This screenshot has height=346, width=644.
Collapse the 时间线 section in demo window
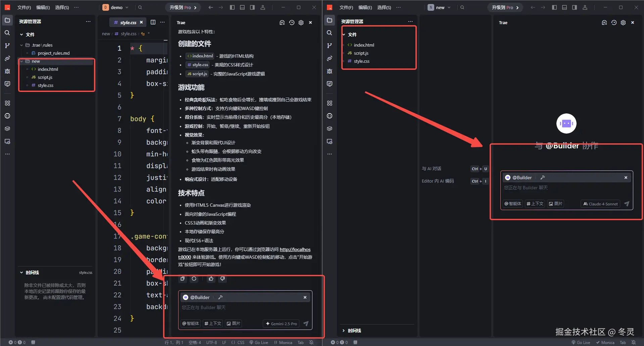pyautogui.click(x=21, y=273)
